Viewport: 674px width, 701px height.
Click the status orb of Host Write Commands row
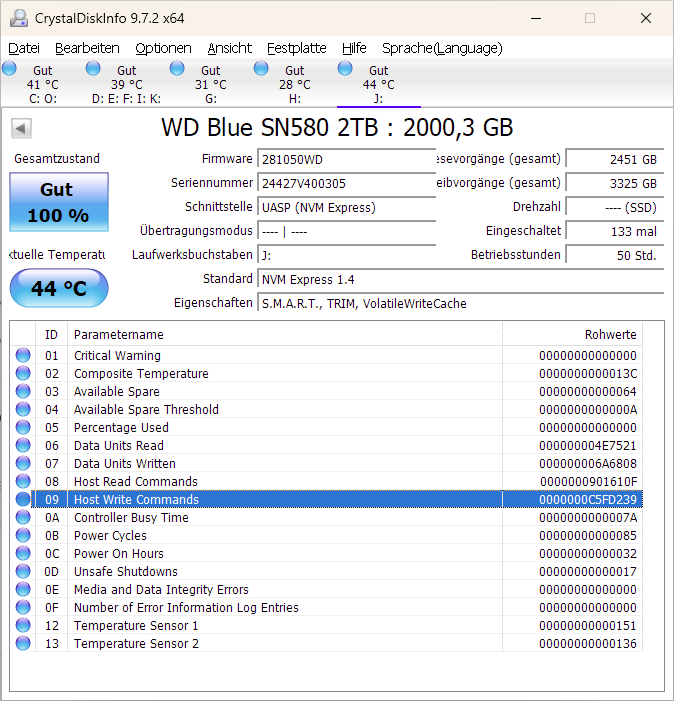(x=23, y=499)
